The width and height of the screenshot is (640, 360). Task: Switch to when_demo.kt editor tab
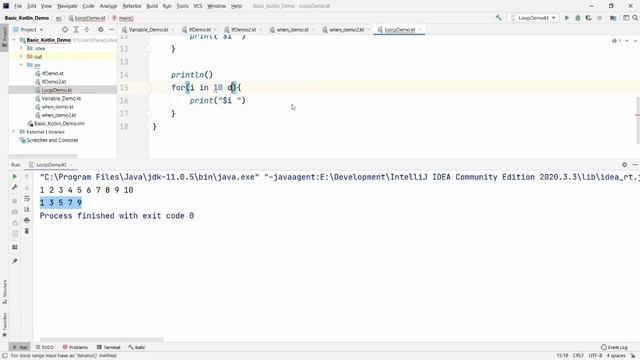292,30
